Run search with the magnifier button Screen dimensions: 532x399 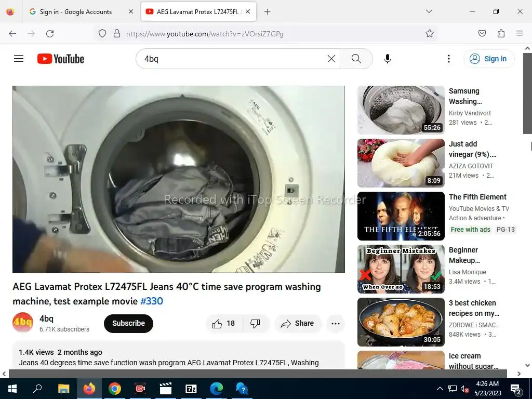click(356, 59)
